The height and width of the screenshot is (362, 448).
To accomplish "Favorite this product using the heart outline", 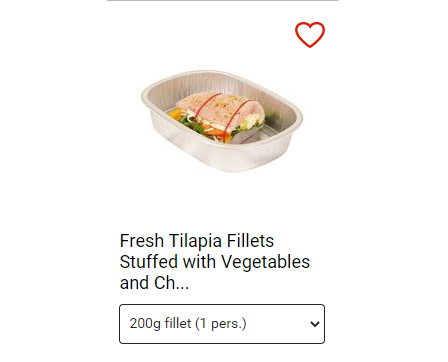I will tap(310, 35).
